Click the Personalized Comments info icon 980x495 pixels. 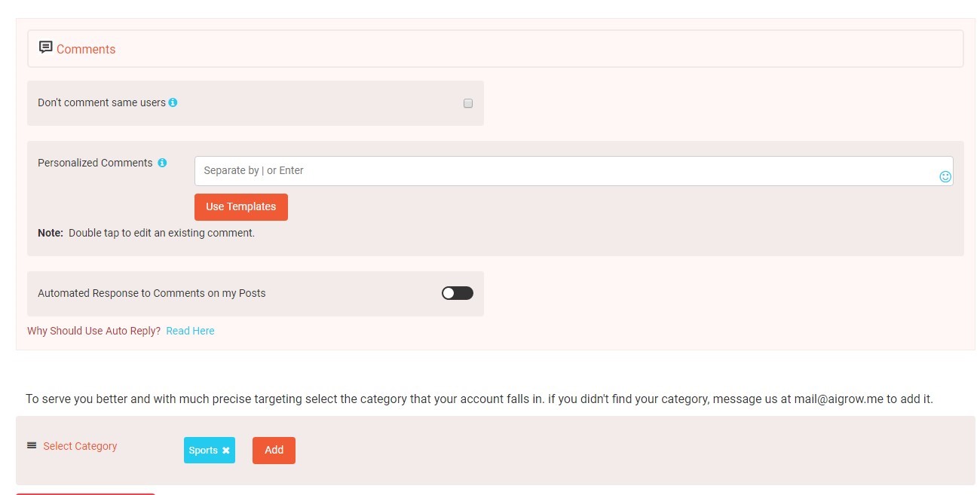click(x=162, y=163)
